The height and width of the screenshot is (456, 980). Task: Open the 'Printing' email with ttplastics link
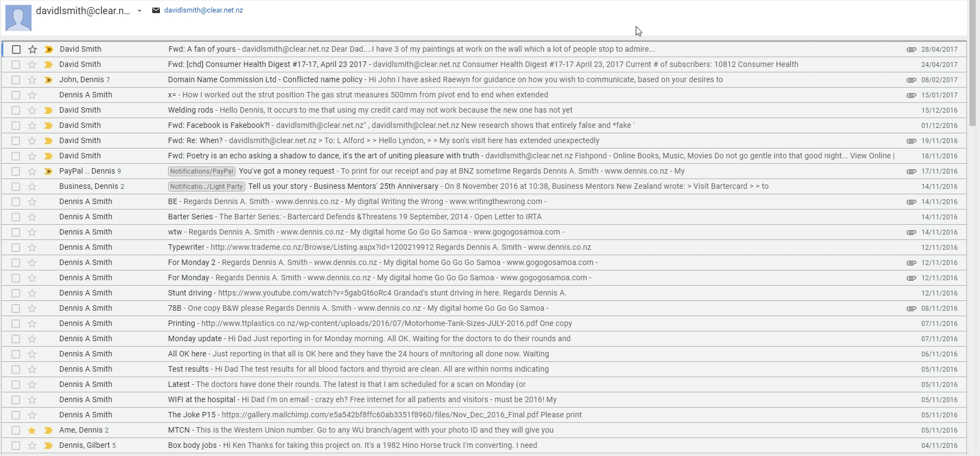484,324
